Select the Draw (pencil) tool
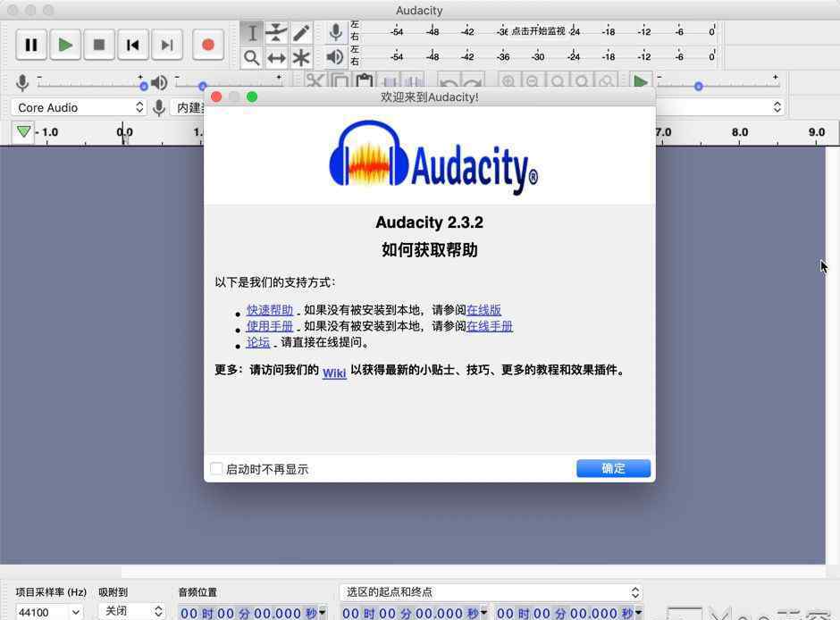The width and height of the screenshot is (840, 620). (301, 33)
